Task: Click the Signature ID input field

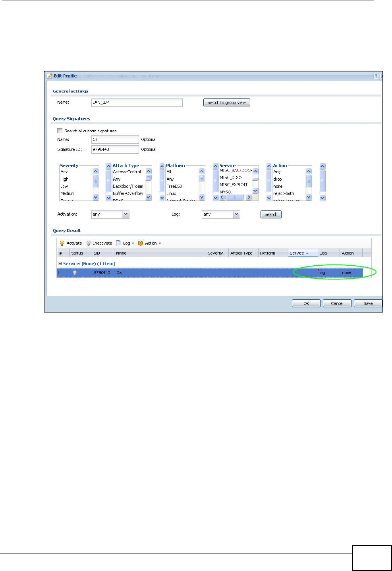Action: tap(115, 149)
